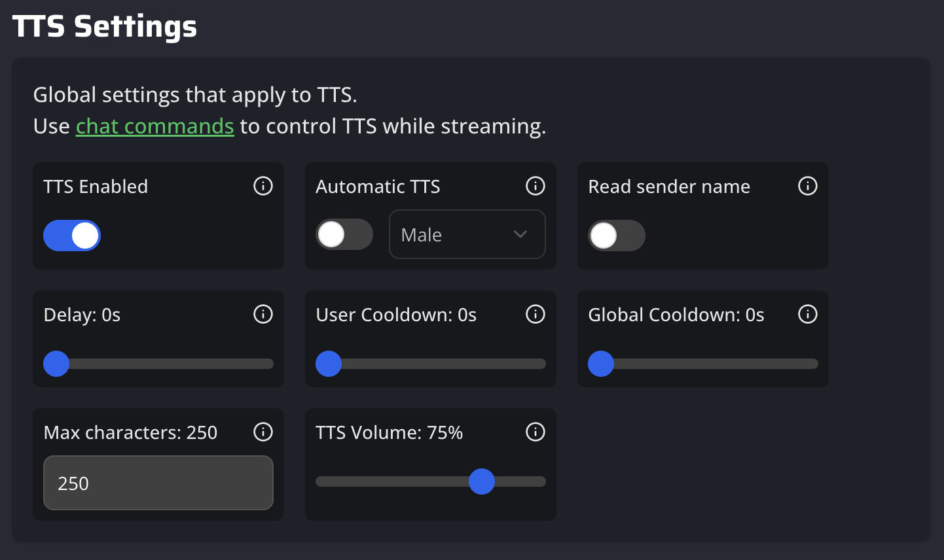
Task: Click the TTS Settings page heading
Action: point(105,27)
